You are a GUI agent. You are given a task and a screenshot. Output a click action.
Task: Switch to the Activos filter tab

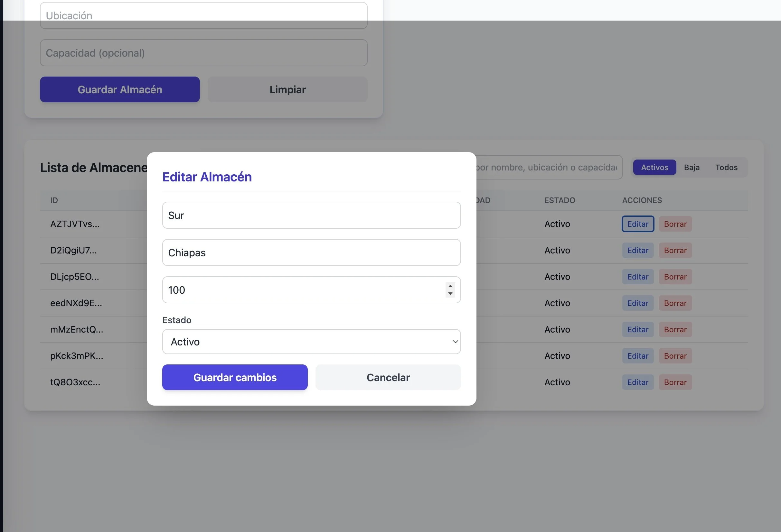[x=654, y=167]
